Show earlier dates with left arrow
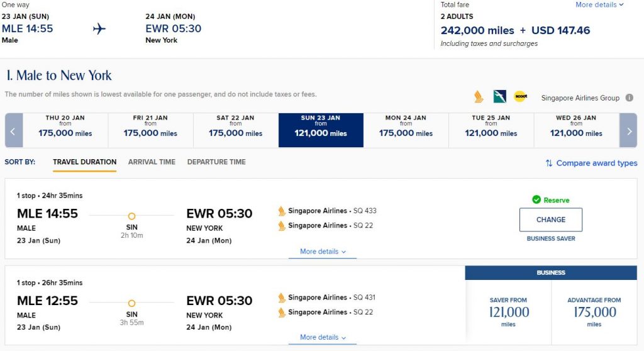The image size is (644, 351). [x=14, y=131]
